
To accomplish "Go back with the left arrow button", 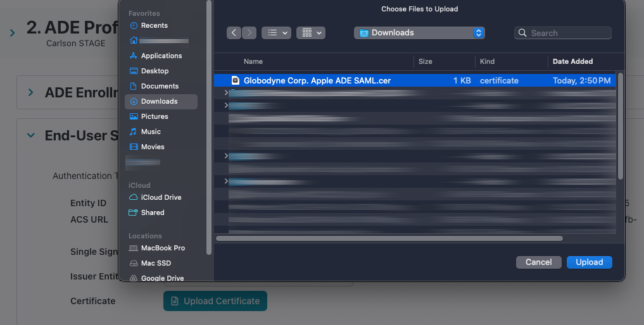I will coord(234,33).
